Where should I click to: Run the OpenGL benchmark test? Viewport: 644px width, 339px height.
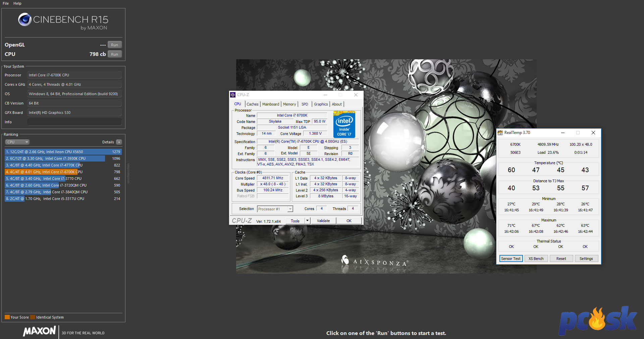coord(115,45)
